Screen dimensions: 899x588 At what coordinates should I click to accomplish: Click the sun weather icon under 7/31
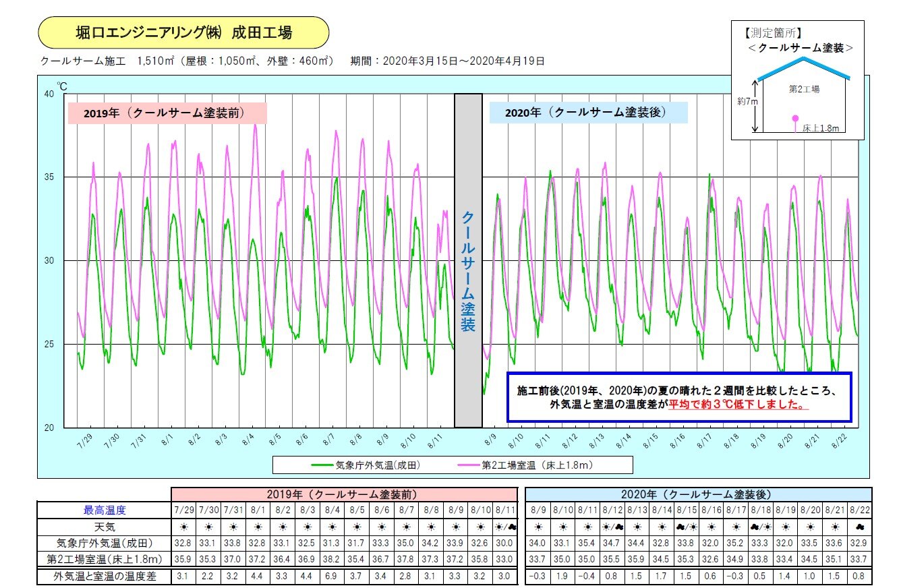233,527
